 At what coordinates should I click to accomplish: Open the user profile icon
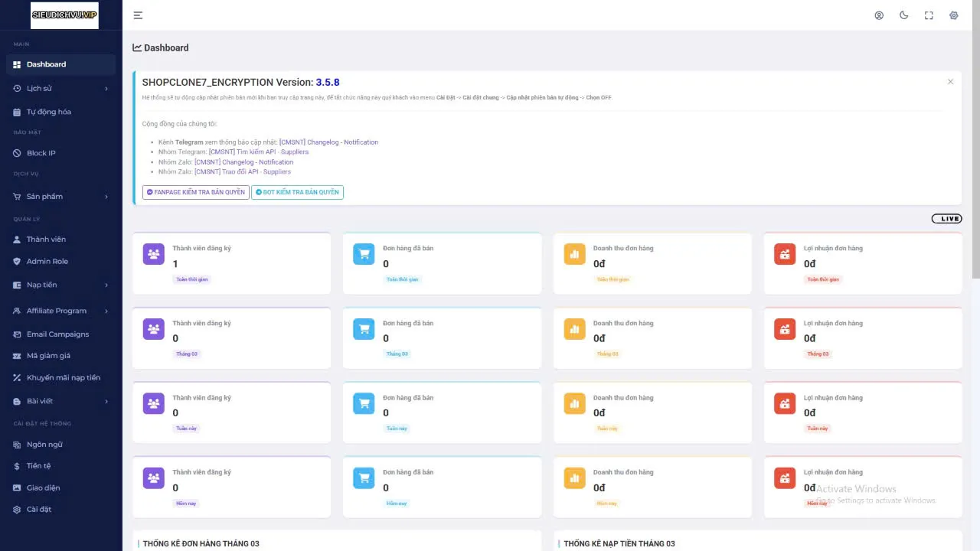tap(879, 15)
